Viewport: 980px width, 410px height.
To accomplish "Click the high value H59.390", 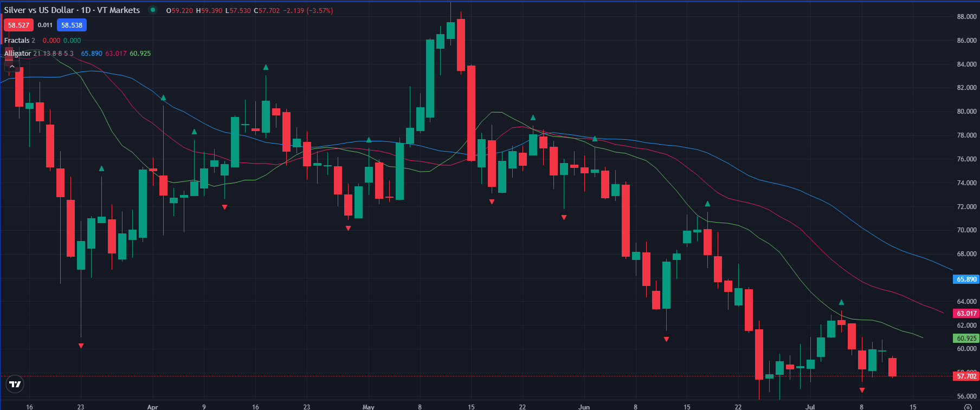I will 209,11.
